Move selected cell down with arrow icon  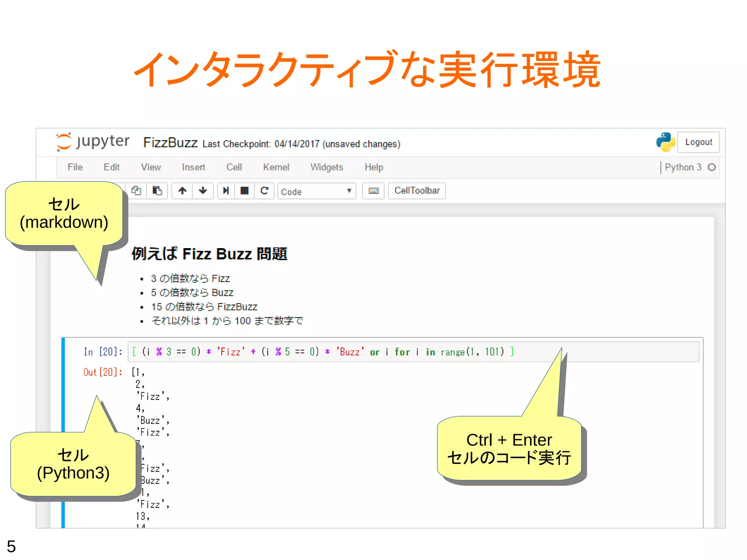203,191
